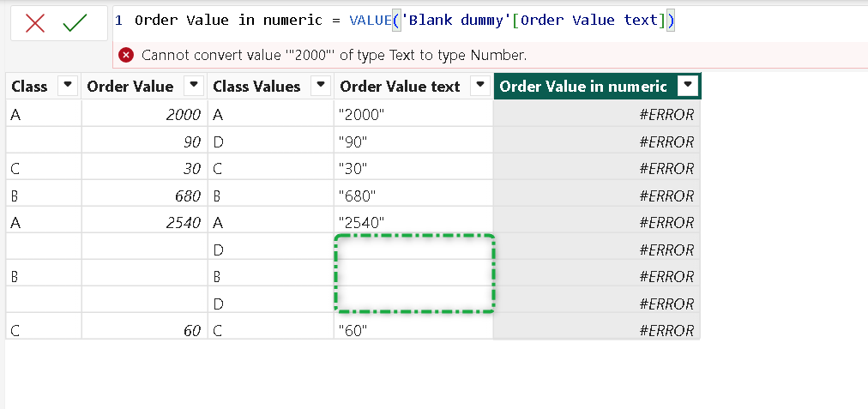Open the Class column filter dropdown
This screenshot has width=868, height=409.
point(67,86)
